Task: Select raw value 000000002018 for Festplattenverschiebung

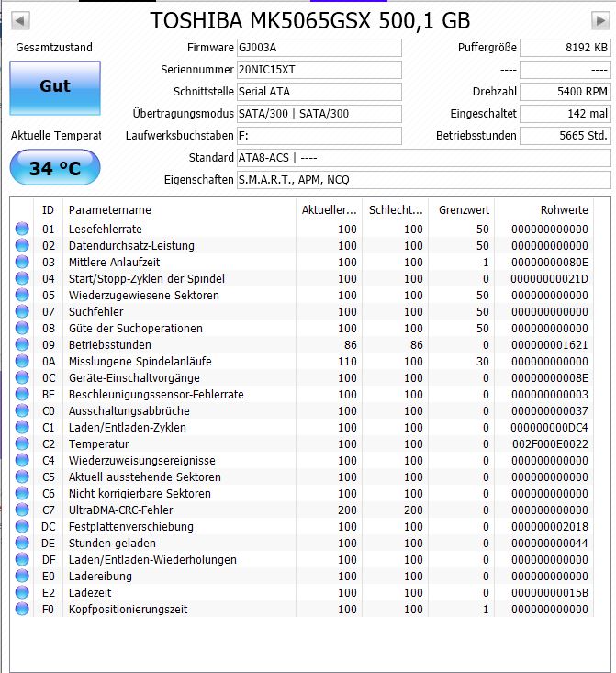Action: tap(550, 526)
